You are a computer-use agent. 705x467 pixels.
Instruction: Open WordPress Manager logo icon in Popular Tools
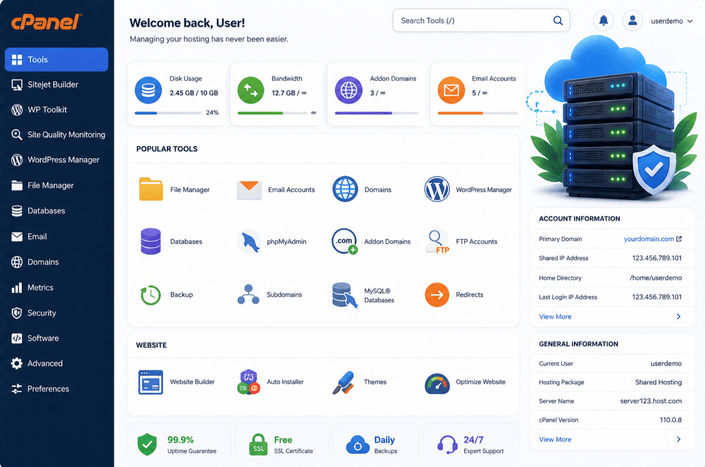point(437,189)
